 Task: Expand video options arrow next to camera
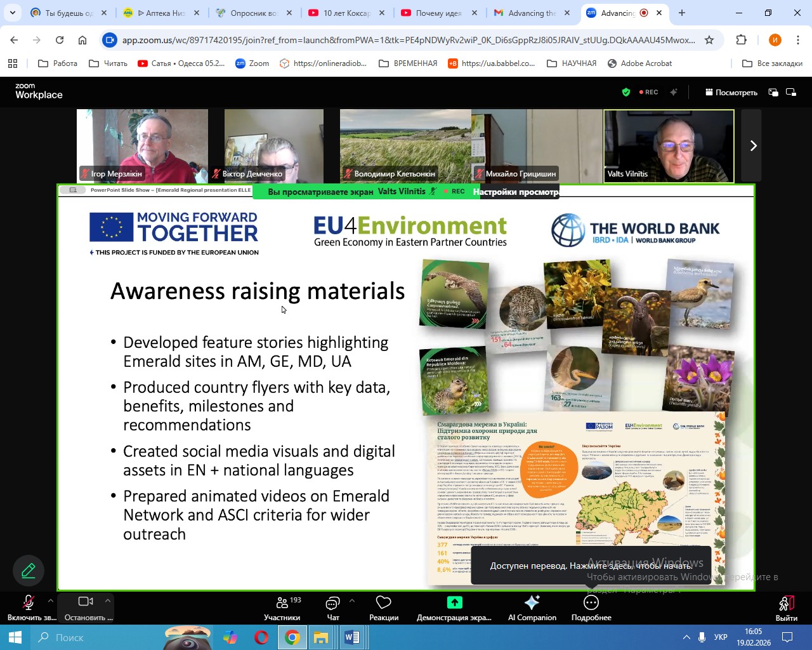click(108, 600)
